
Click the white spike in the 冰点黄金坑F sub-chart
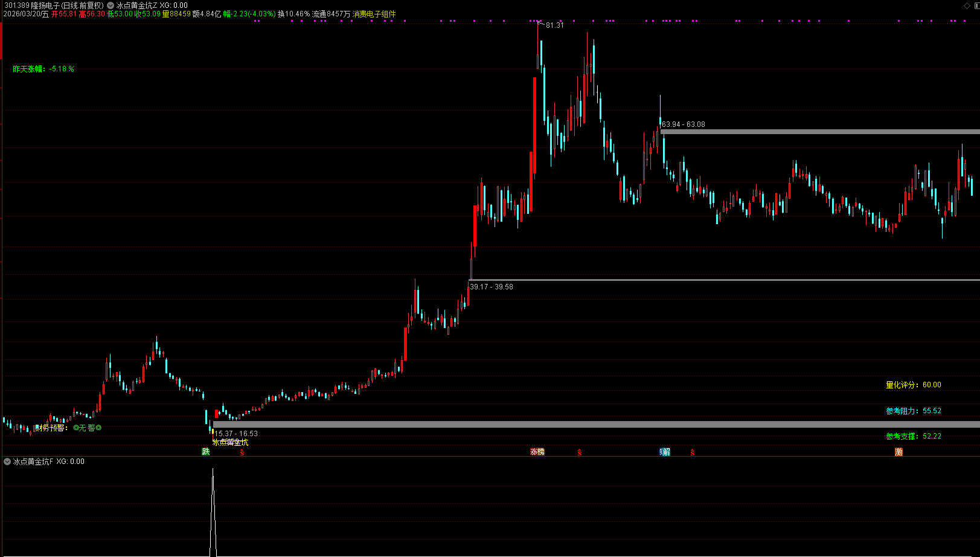point(213,512)
